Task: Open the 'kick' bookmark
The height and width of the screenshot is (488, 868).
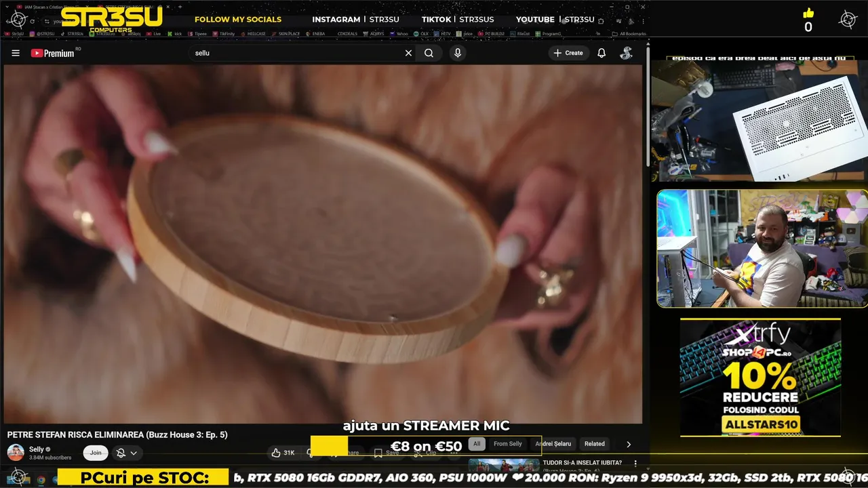Action: click(x=174, y=33)
